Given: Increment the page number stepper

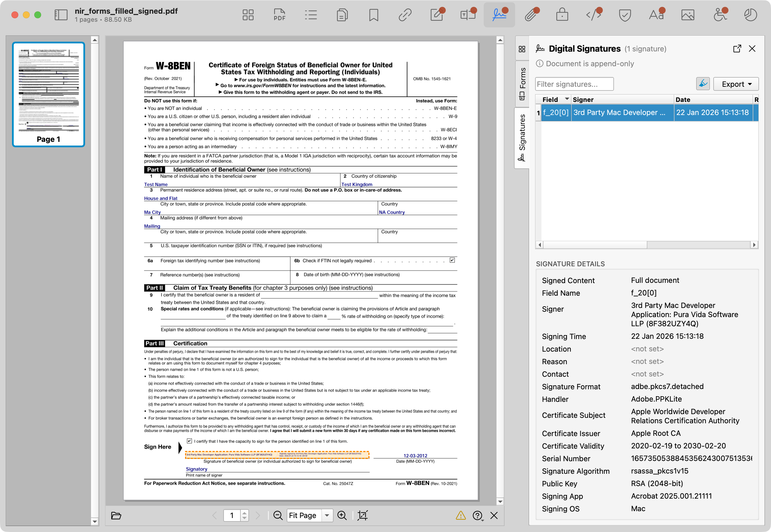Looking at the screenshot, I should tap(244, 512).
